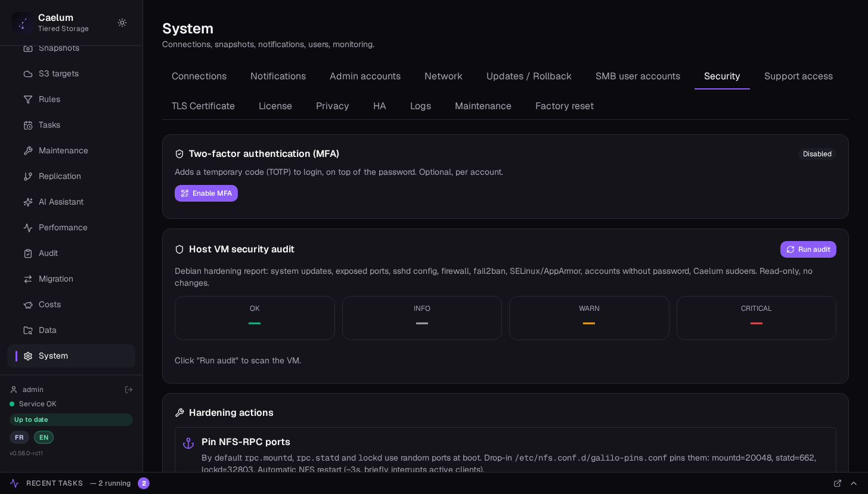Image resolution: width=868 pixels, height=494 pixels.
Task: Click the Rules funnel icon
Action: pyautogui.click(x=28, y=100)
